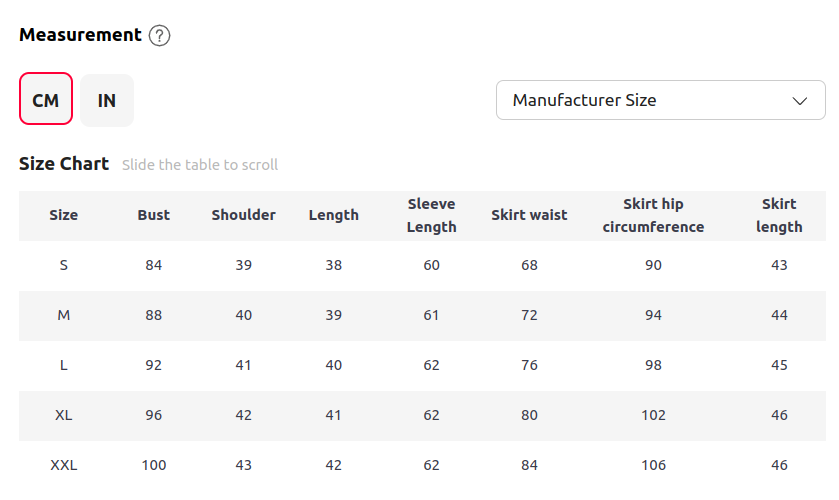Click the dropdown chevron arrow
The width and height of the screenshot is (839, 500).
[x=800, y=101]
